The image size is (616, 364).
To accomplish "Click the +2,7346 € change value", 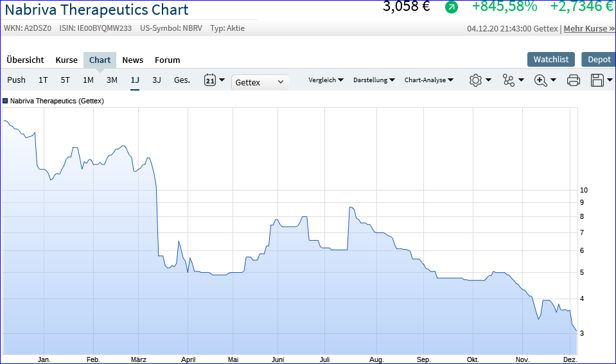I will click(x=582, y=6).
